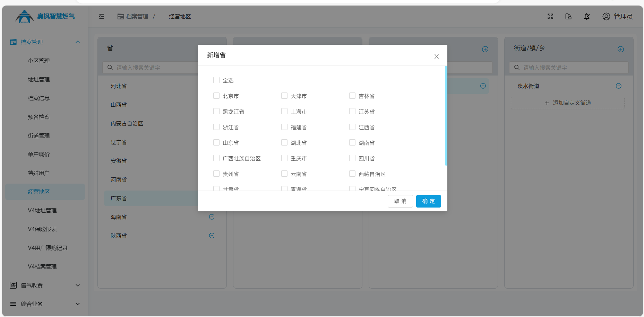Image resolution: width=644 pixels, height=317 pixels.
Task: Open V4用户限购记录 in sidebar
Action: click(x=45, y=248)
